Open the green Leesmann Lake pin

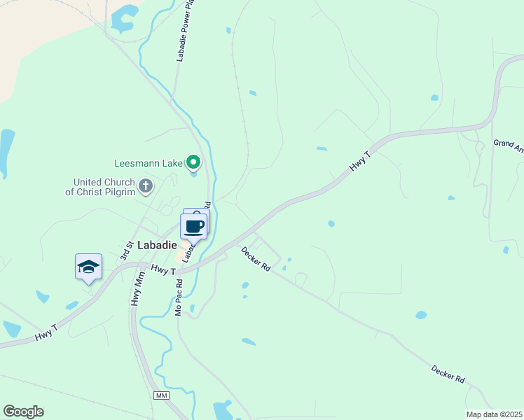point(193,162)
